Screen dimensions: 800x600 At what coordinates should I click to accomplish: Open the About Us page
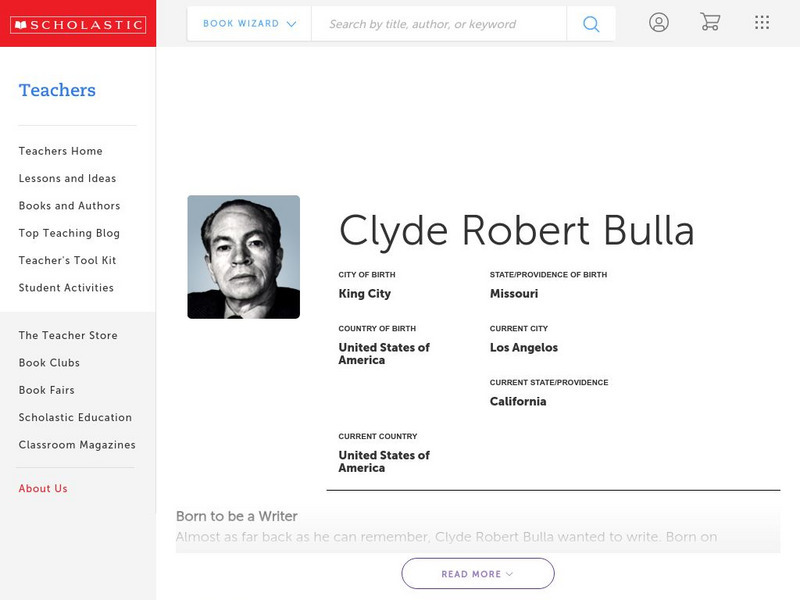(x=42, y=488)
